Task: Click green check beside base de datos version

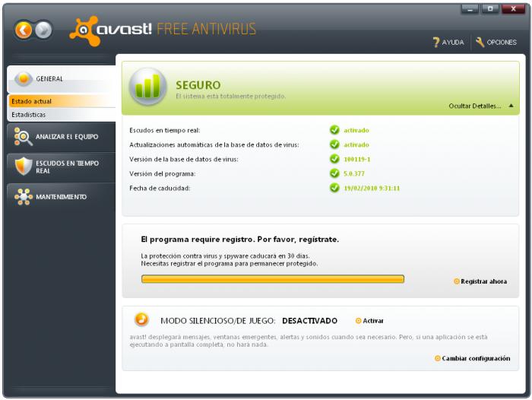Action: point(334,159)
